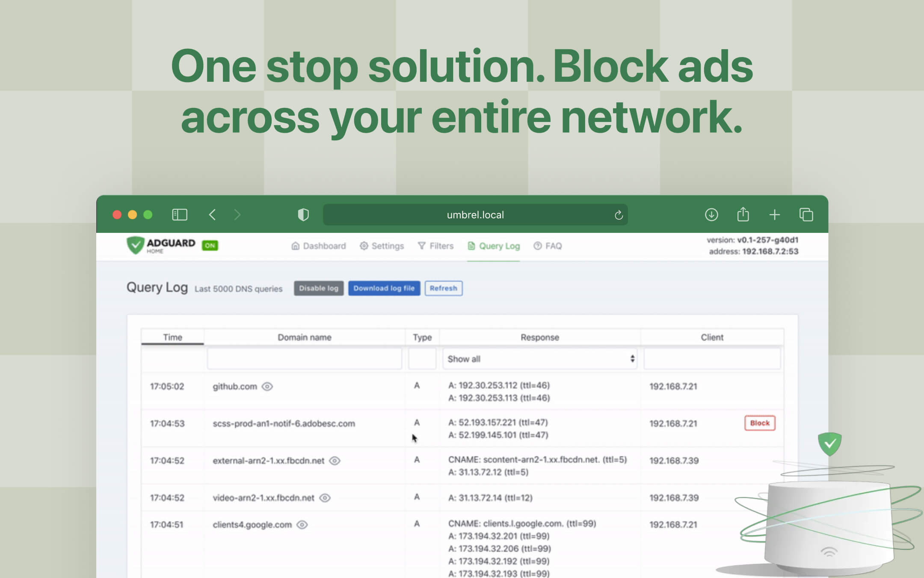The width and height of the screenshot is (924, 578).
Task: Click the eye icon beside github.com
Action: 267,387
